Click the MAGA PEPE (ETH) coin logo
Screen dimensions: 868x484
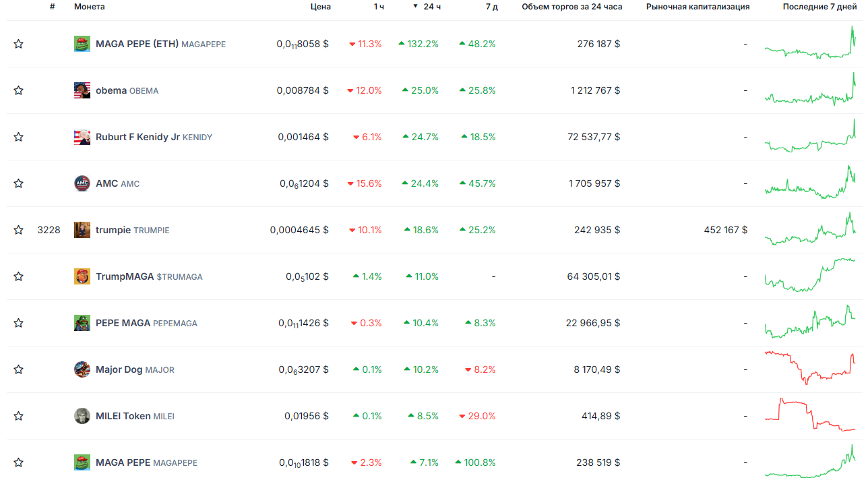point(82,44)
